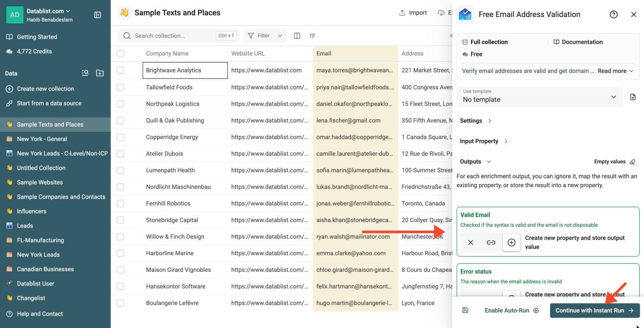Viewport: 644px width, 328px height.
Task: Close the Free Email Address Validation panel
Action: 634,14
